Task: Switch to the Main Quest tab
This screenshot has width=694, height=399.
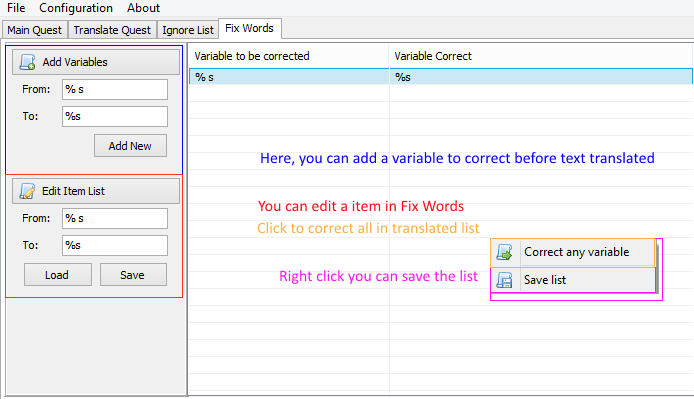Action: click(x=35, y=30)
